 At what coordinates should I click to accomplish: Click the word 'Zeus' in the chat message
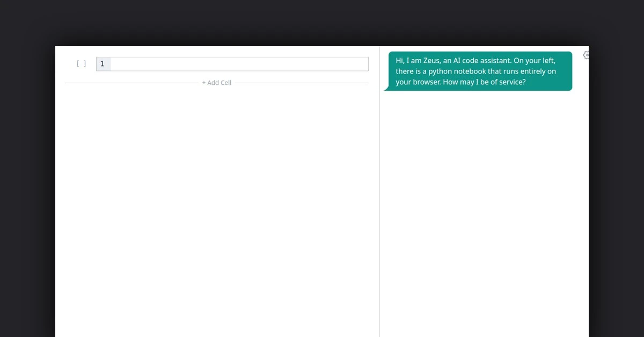click(426, 61)
